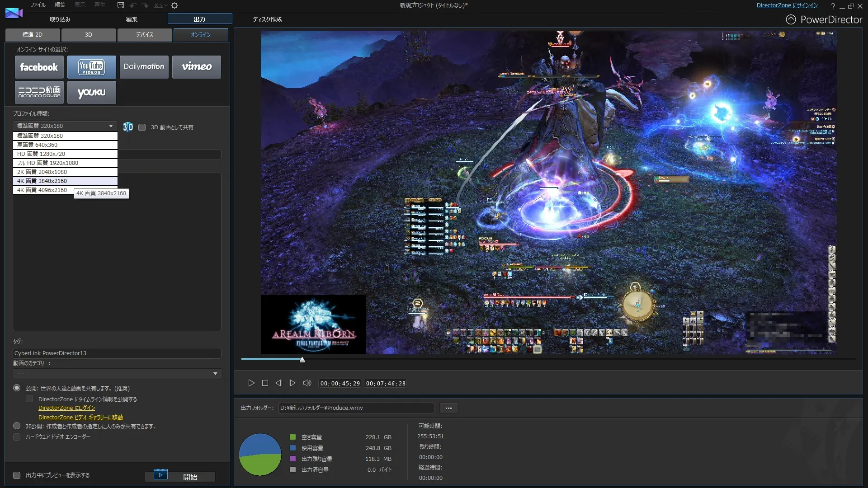Open the ディスク作成 module tab
The height and width of the screenshot is (488, 868).
point(267,19)
